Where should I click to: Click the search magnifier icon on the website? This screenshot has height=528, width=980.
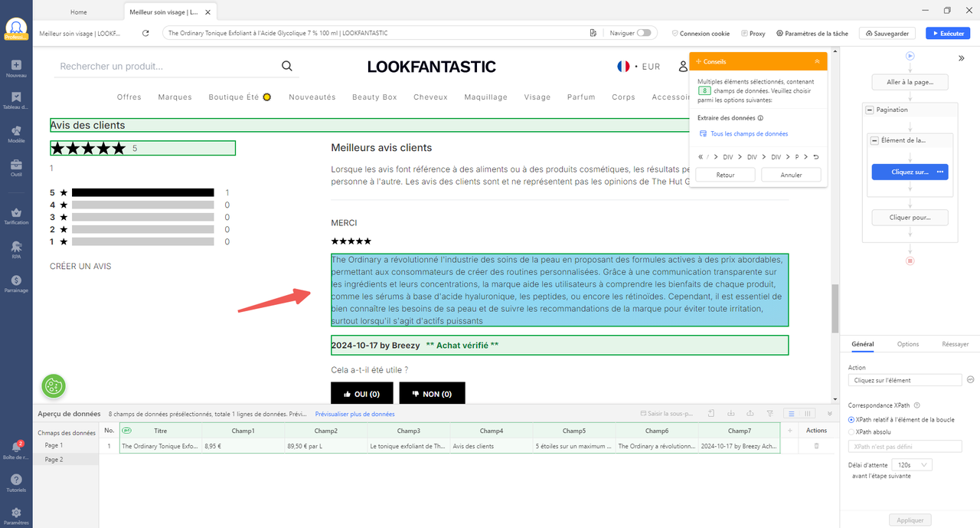[287, 66]
